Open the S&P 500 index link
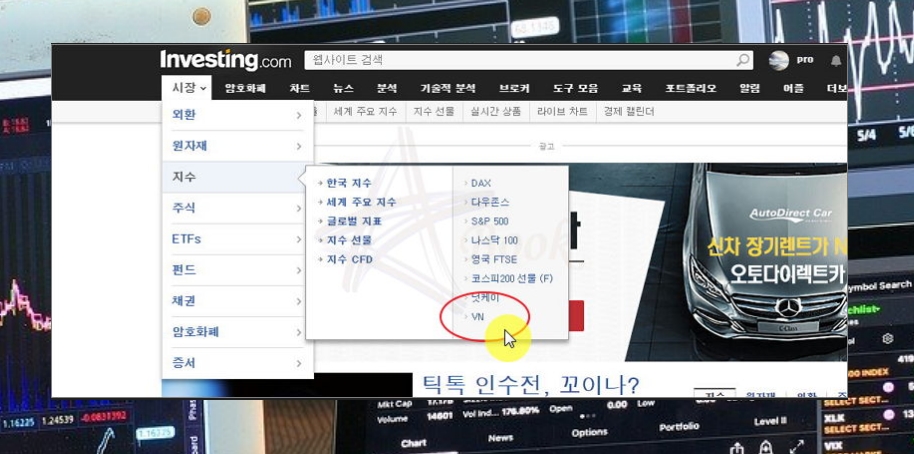Screen dimensions: 914x454 click(490, 221)
